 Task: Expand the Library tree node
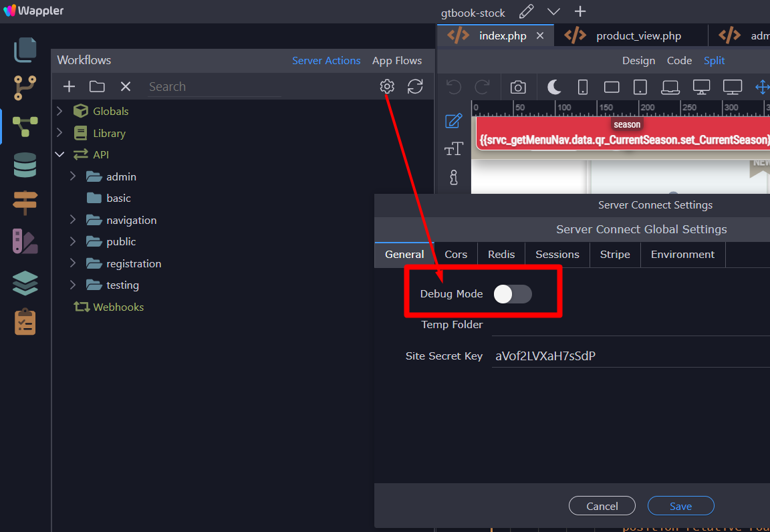pos(59,132)
